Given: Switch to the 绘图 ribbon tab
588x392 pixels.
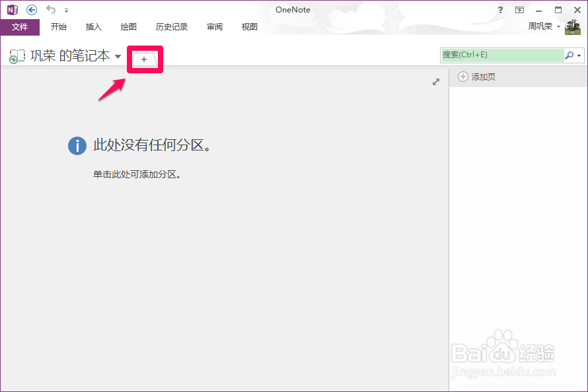Looking at the screenshot, I should [129, 27].
